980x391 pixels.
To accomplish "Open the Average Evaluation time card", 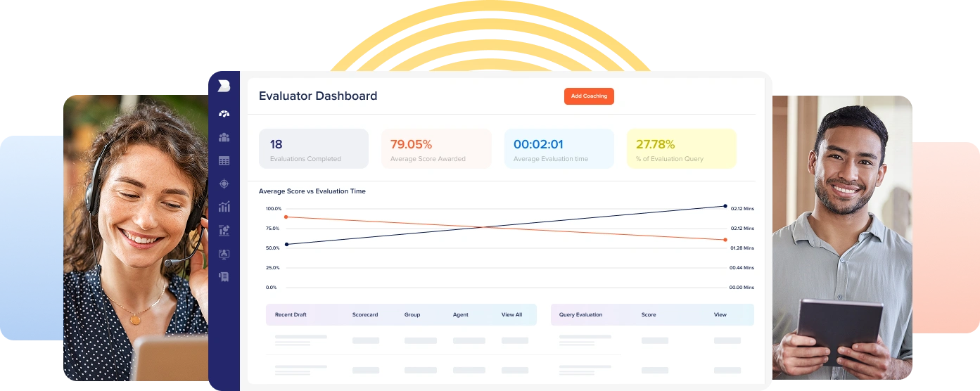I will tap(559, 149).
